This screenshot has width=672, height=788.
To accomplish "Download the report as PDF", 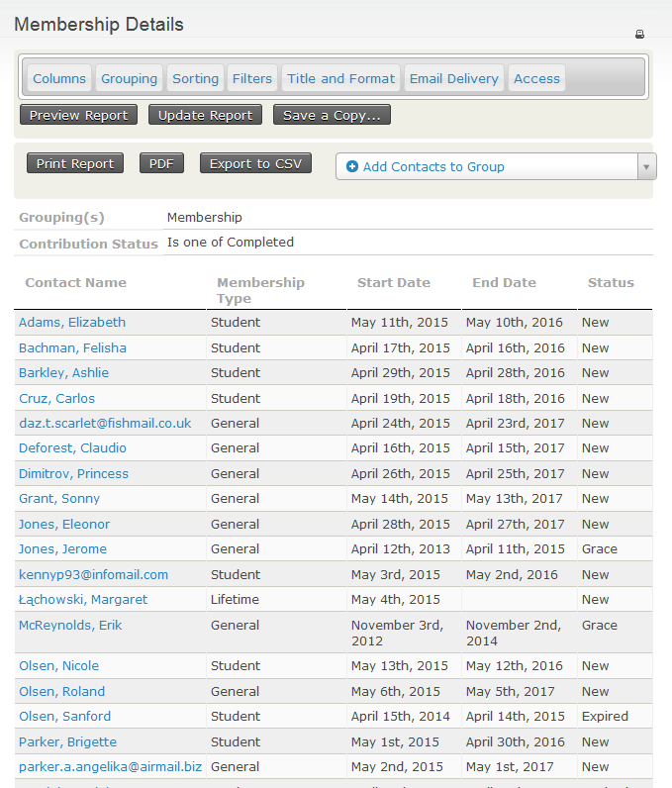I will point(161,163).
